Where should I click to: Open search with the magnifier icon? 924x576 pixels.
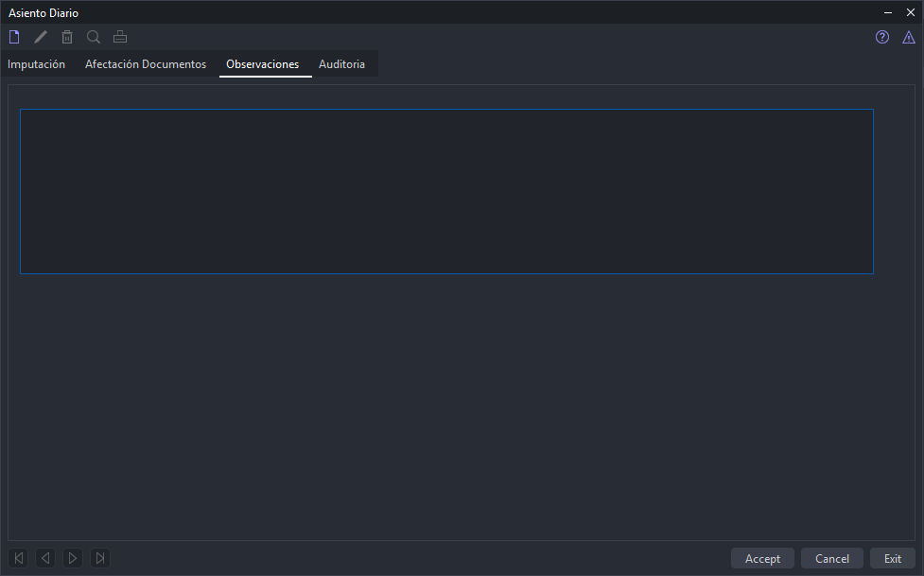(x=94, y=38)
